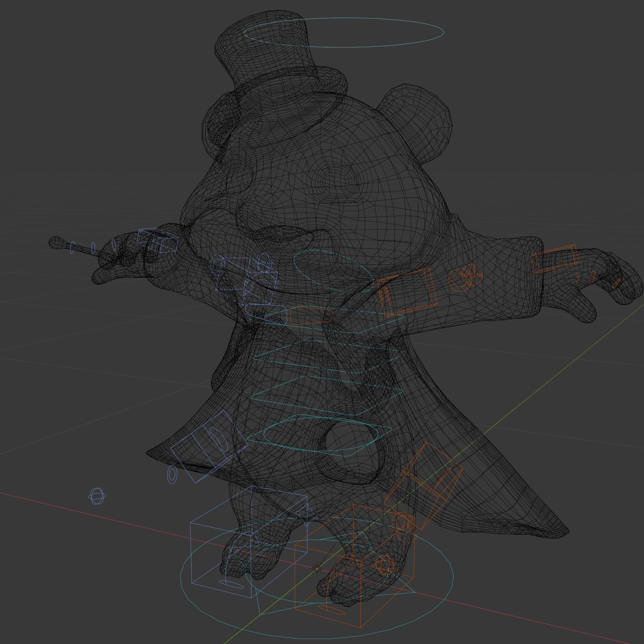The width and height of the screenshot is (644, 644).
Task: Select the orange wrist box control near the hand
Action: pos(555,259)
